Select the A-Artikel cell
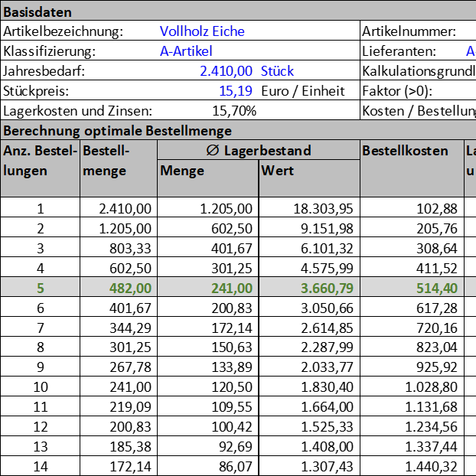Viewport: 476px width, 476px height. [x=185, y=51]
